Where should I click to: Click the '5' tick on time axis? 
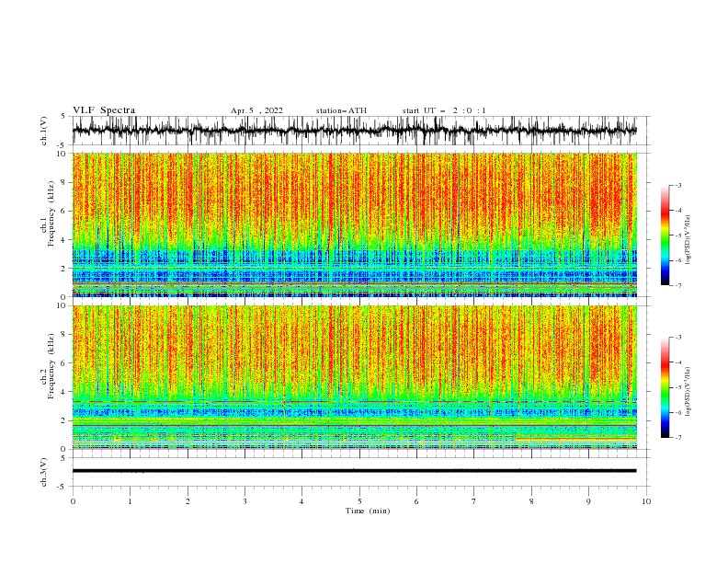point(359,501)
